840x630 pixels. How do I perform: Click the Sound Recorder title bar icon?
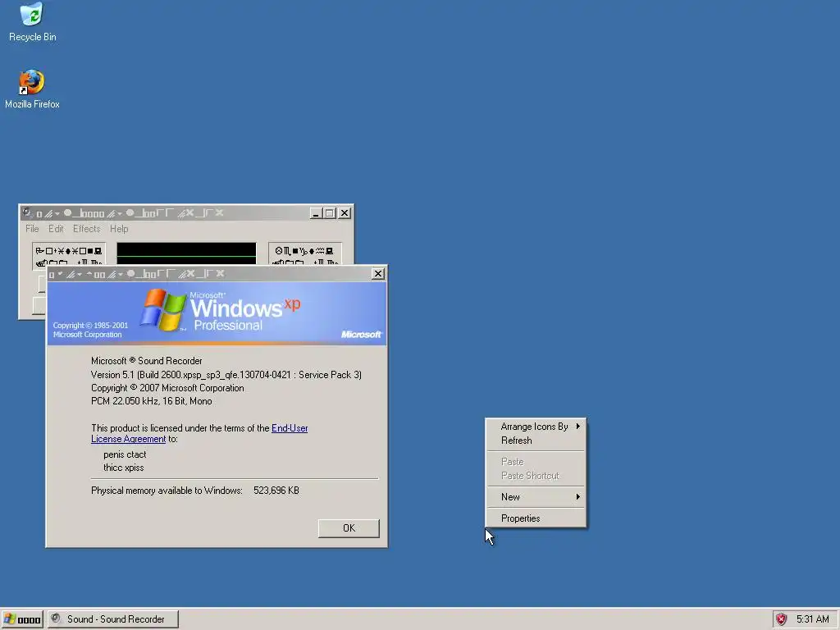pos(27,212)
